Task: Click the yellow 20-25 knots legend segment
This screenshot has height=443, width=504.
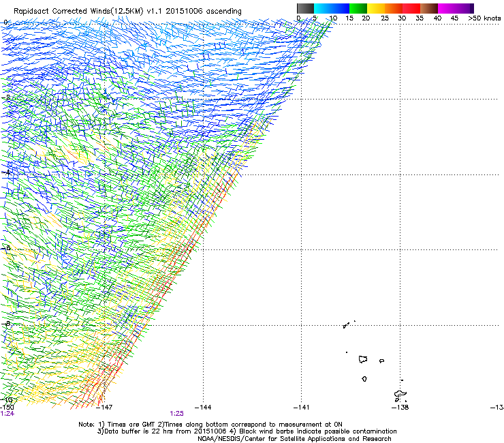Action: click(x=376, y=8)
